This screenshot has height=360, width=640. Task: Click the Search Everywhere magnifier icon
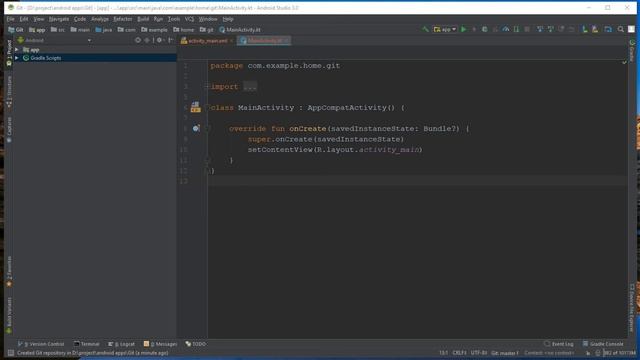click(x=621, y=29)
